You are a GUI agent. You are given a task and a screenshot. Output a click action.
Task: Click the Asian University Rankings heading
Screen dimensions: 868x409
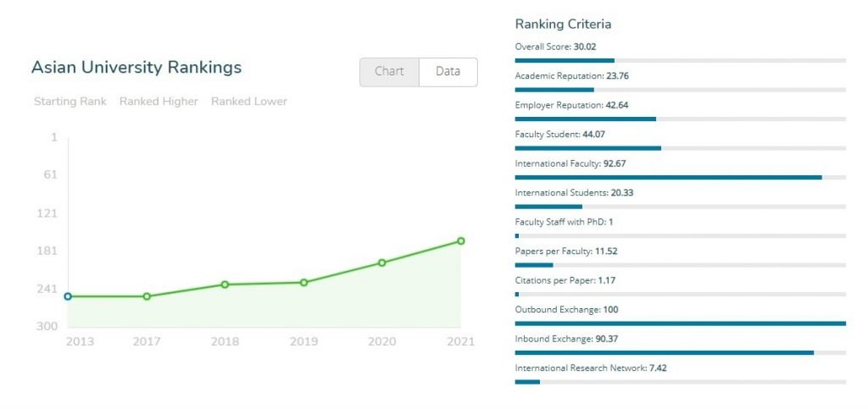coord(136,68)
